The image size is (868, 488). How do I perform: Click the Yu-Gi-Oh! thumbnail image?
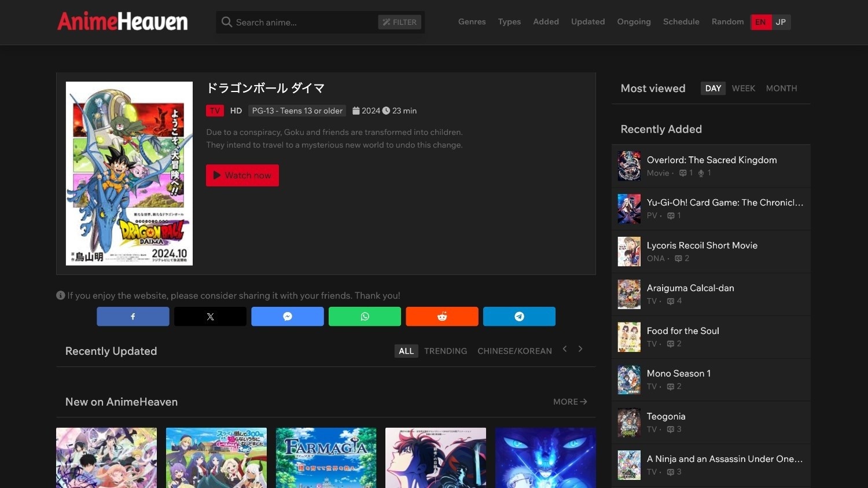coord(629,209)
